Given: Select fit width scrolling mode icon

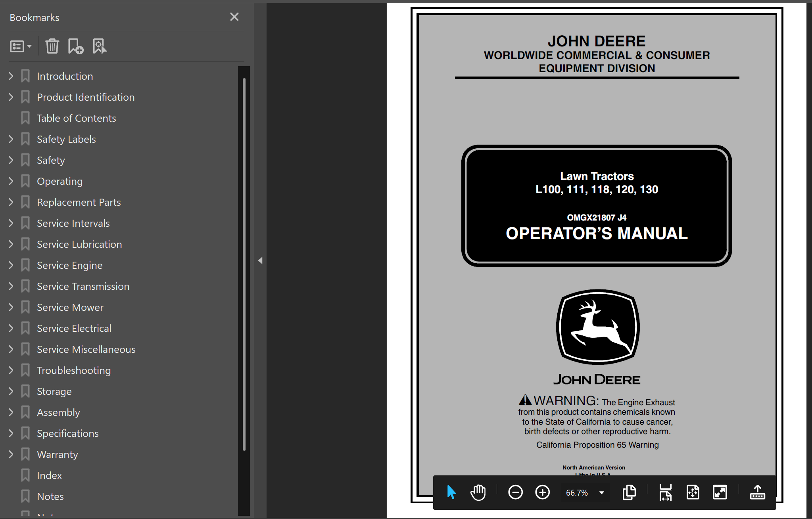Looking at the screenshot, I should coord(666,492).
